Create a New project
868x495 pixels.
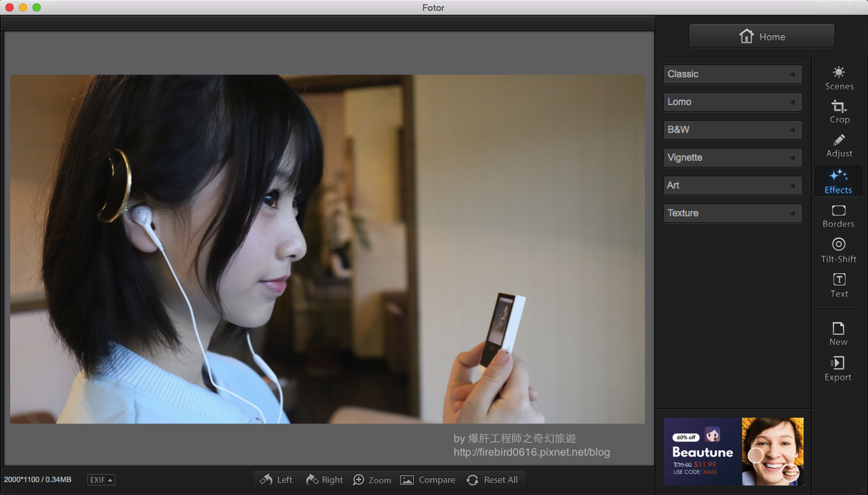tap(839, 334)
